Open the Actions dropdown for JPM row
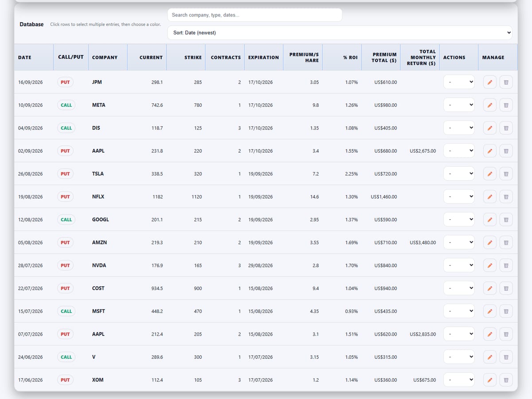This screenshot has height=399, width=532. click(x=459, y=82)
